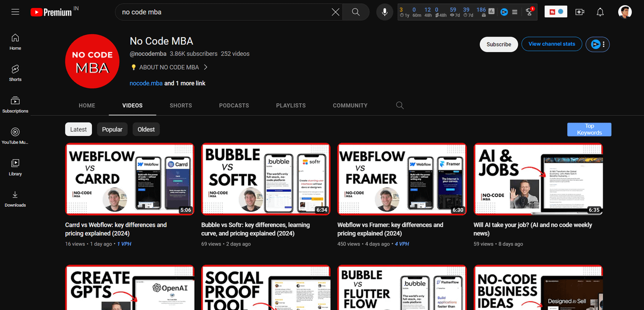Click '1 VPH' under Carrd vs Webflow
644x310 pixels.
(124, 244)
